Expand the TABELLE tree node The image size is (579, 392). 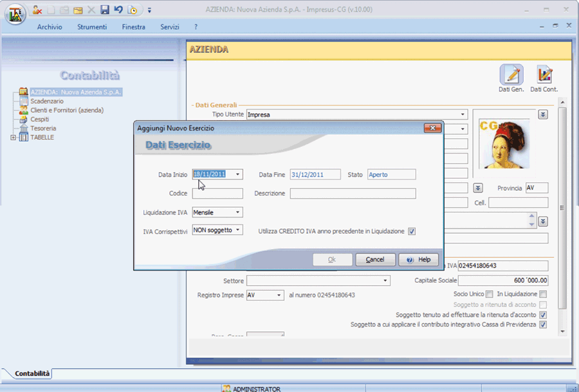click(14, 137)
